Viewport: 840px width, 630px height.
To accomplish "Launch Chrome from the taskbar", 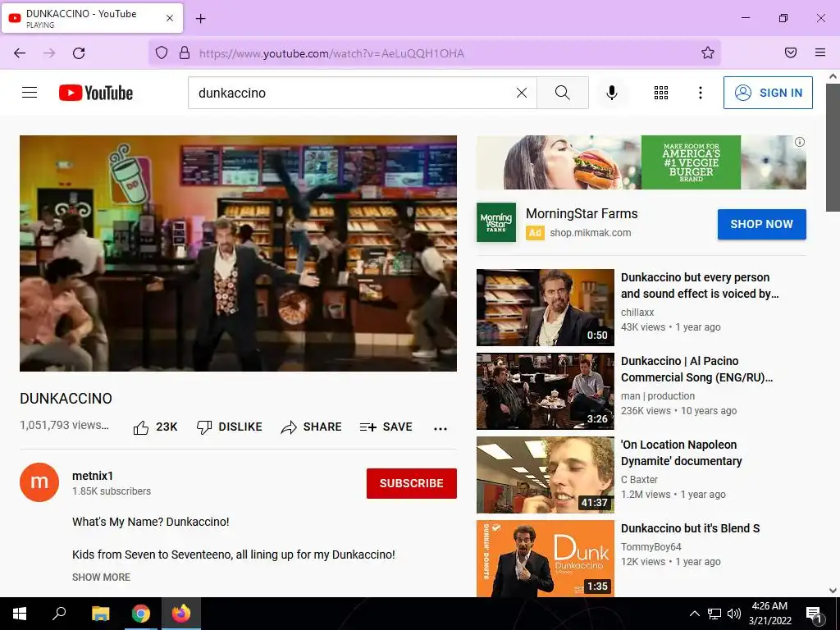I will coord(141,614).
